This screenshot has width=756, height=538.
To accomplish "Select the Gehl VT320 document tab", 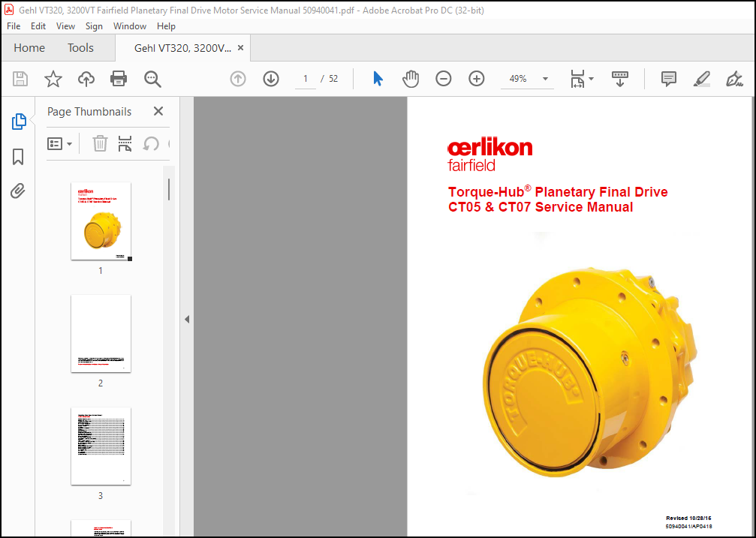I will [x=182, y=48].
